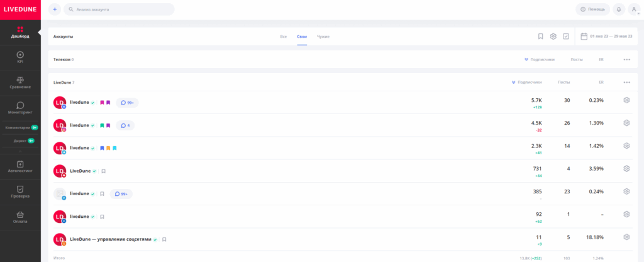The image size is (644, 262).
Task: Open Оплата basket icon
Action: tap(20, 215)
